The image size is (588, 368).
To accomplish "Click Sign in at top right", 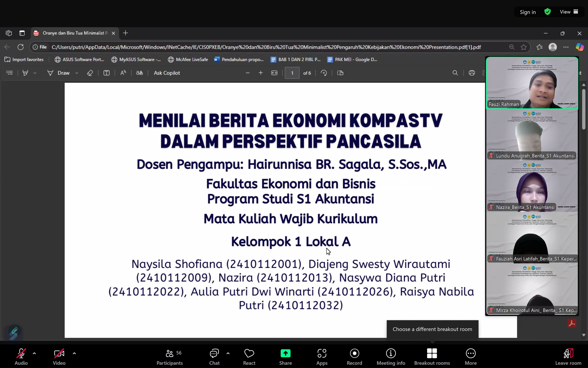I will [x=528, y=12].
